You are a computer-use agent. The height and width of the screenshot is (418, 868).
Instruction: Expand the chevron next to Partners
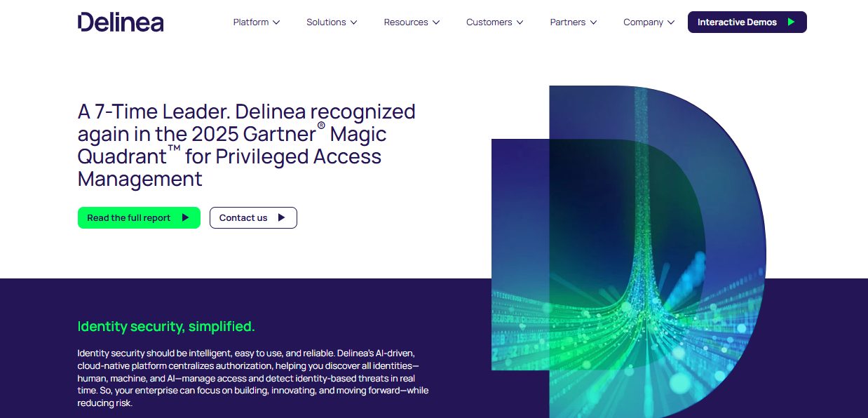593,22
